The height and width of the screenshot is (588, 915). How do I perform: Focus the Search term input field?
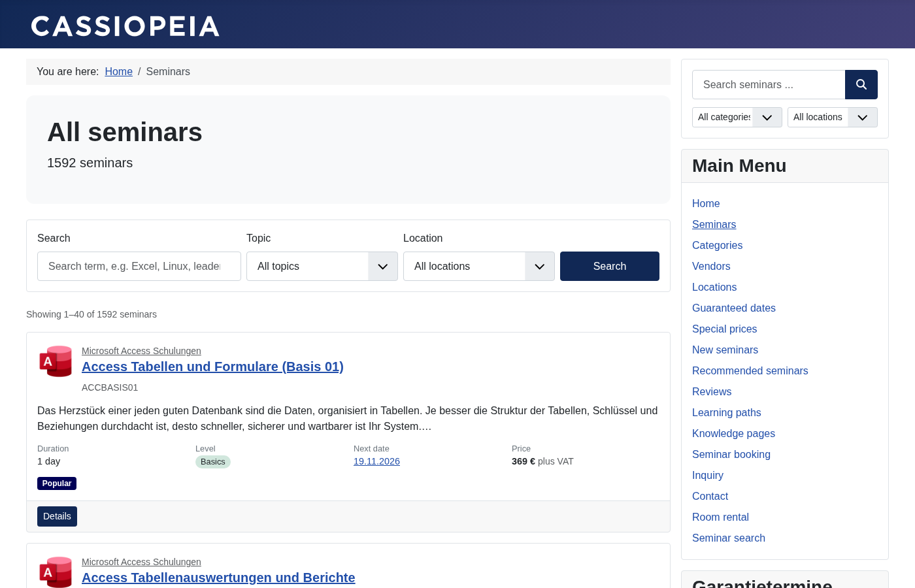point(139,267)
